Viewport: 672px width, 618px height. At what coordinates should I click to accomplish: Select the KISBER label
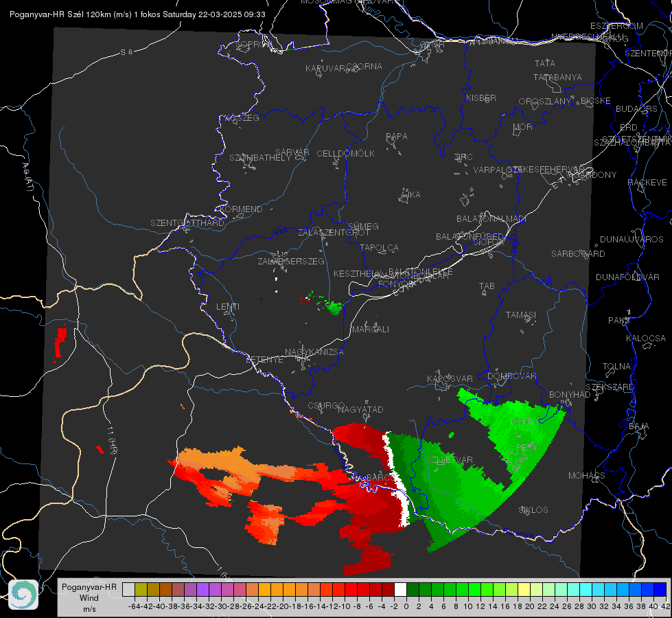[x=481, y=98]
